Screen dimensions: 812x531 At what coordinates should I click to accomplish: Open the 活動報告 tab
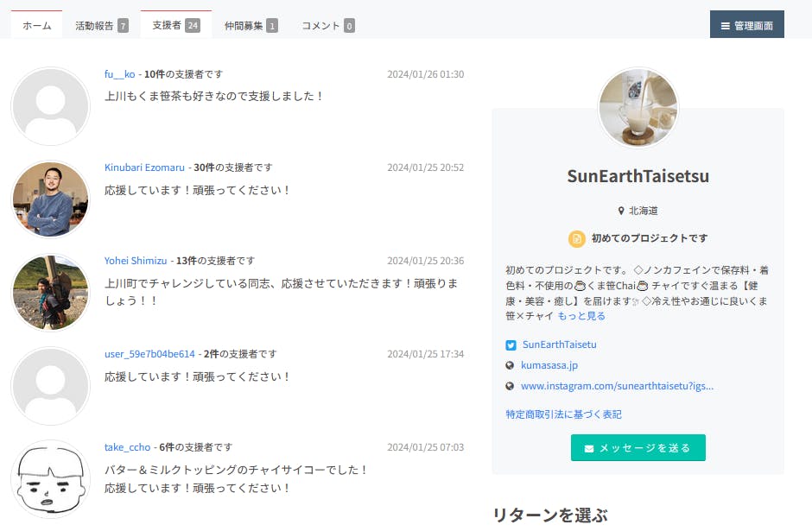tap(101, 26)
